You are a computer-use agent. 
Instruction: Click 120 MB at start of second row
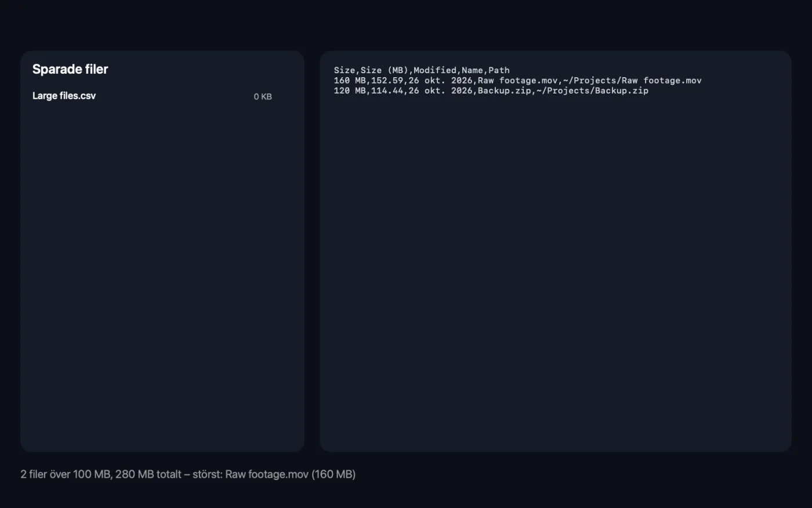point(350,91)
